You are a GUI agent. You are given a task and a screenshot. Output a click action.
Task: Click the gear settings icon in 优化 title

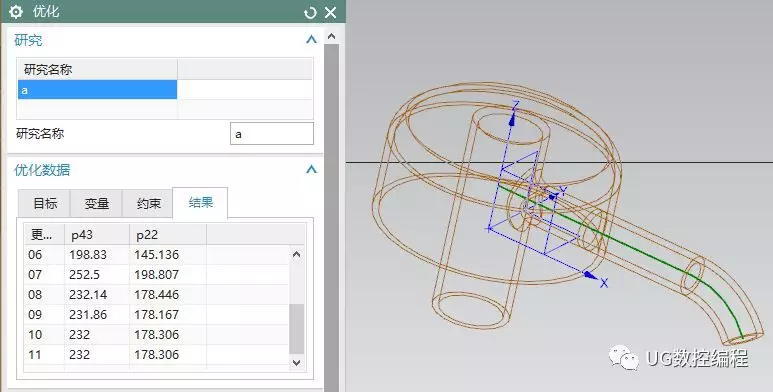click(x=16, y=12)
